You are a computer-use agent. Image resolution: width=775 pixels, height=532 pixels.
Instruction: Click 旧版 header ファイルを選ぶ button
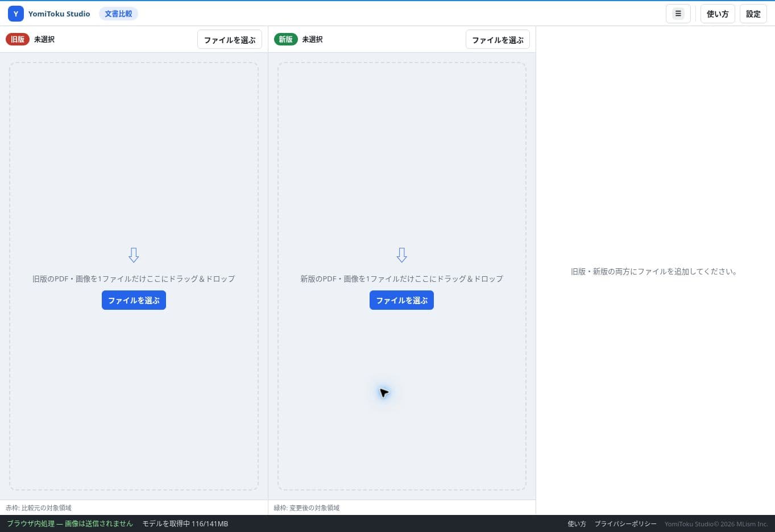pyautogui.click(x=230, y=40)
